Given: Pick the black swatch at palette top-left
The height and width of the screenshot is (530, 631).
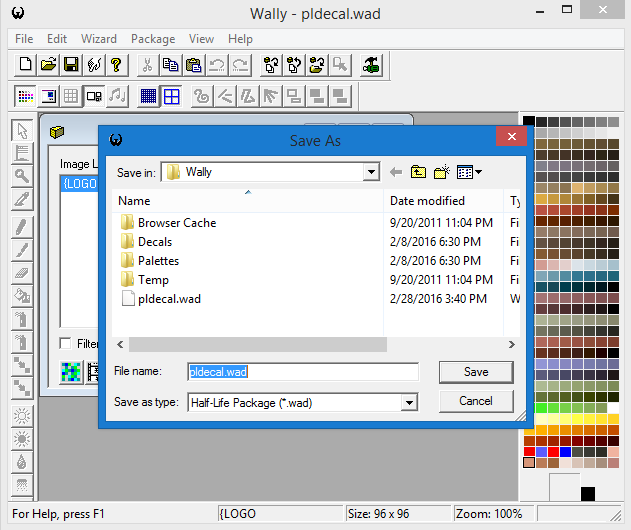Looking at the screenshot, I should pyautogui.click(x=529, y=122).
